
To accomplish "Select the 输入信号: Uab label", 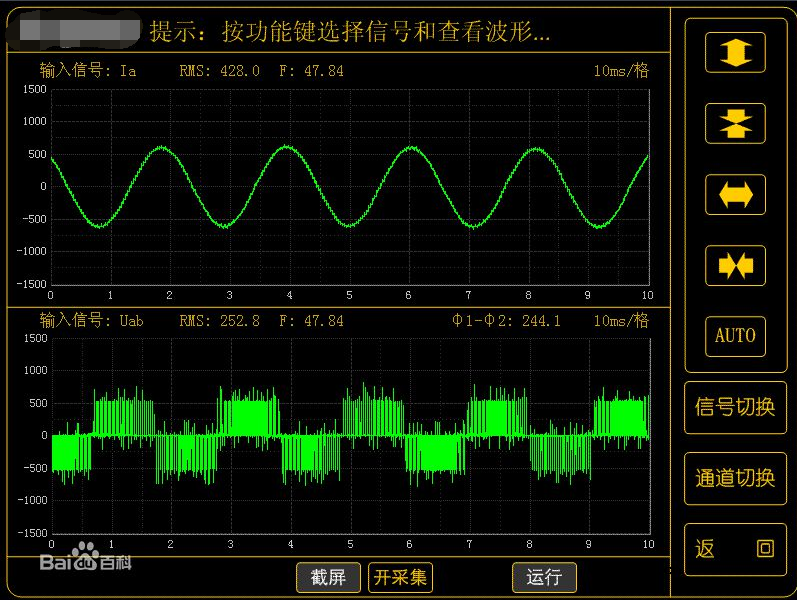I will (x=92, y=321).
